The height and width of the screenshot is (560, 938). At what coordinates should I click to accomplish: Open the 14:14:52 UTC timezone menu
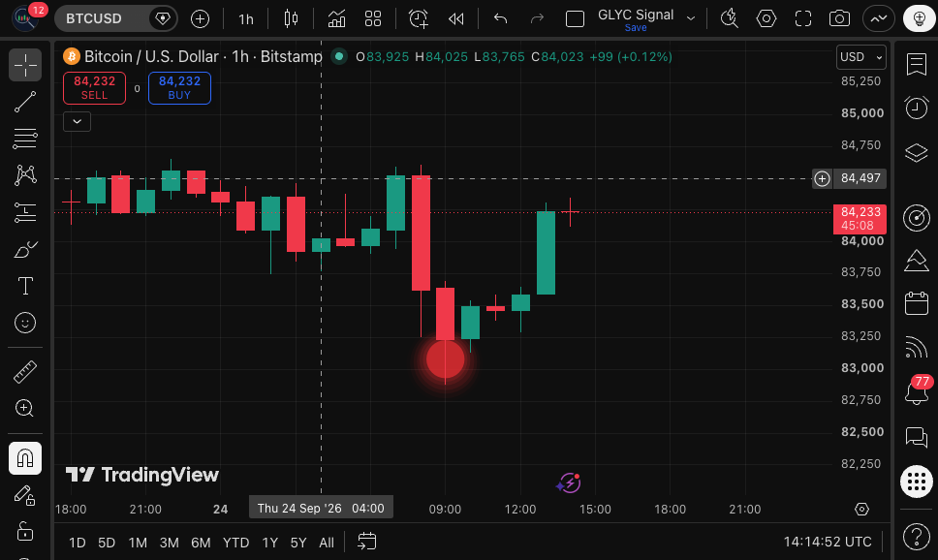[828, 542]
